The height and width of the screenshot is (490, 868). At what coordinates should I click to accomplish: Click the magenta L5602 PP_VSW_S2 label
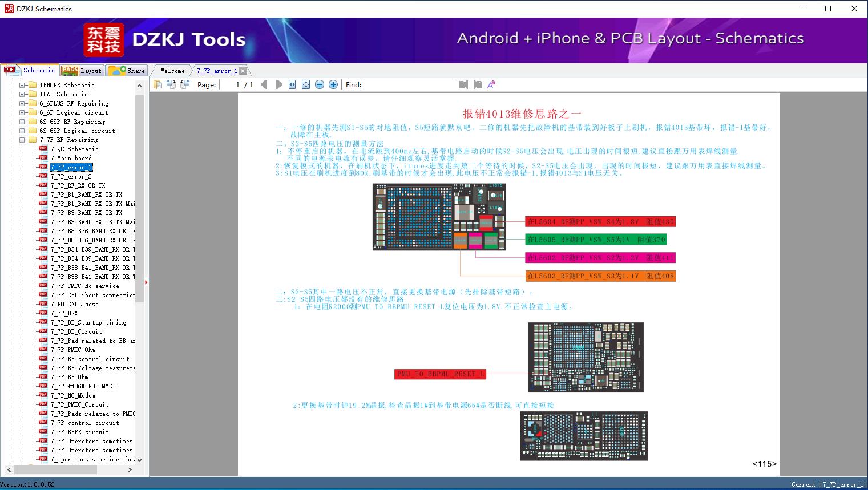[600, 258]
